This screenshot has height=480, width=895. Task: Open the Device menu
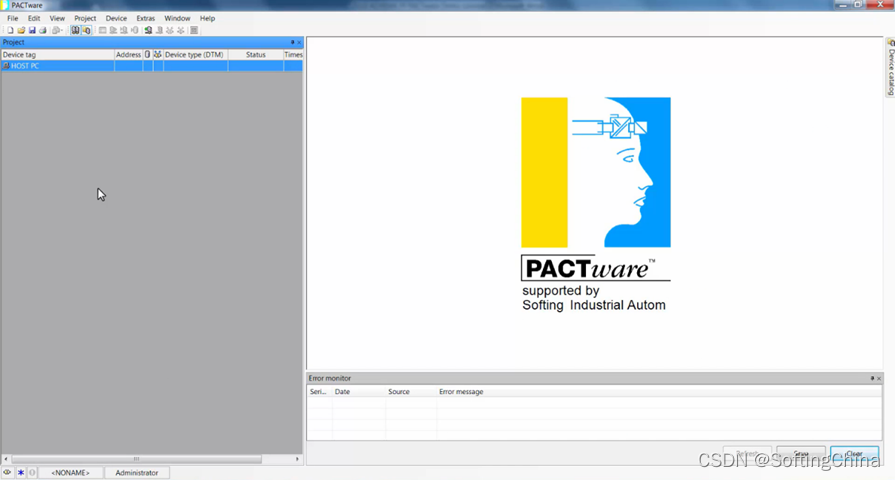point(116,18)
